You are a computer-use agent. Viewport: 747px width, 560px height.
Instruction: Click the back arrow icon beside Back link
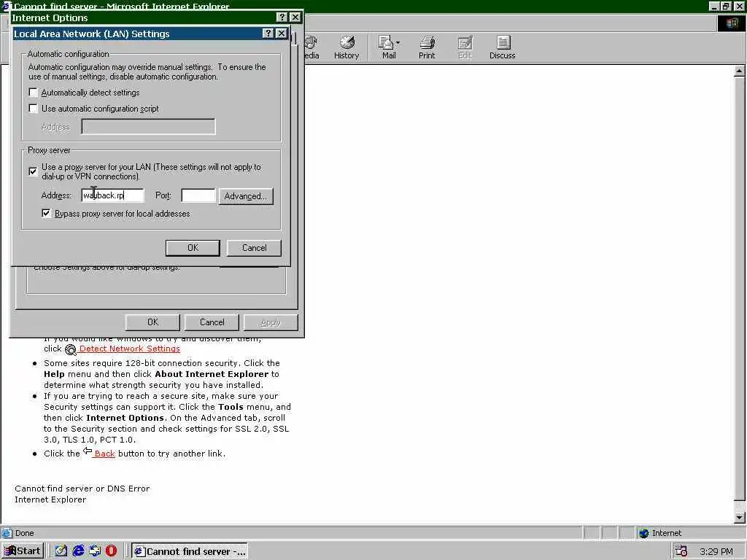point(88,451)
